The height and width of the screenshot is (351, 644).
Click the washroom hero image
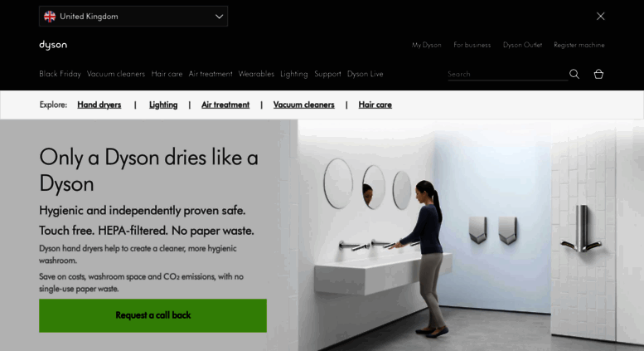(471, 235)
